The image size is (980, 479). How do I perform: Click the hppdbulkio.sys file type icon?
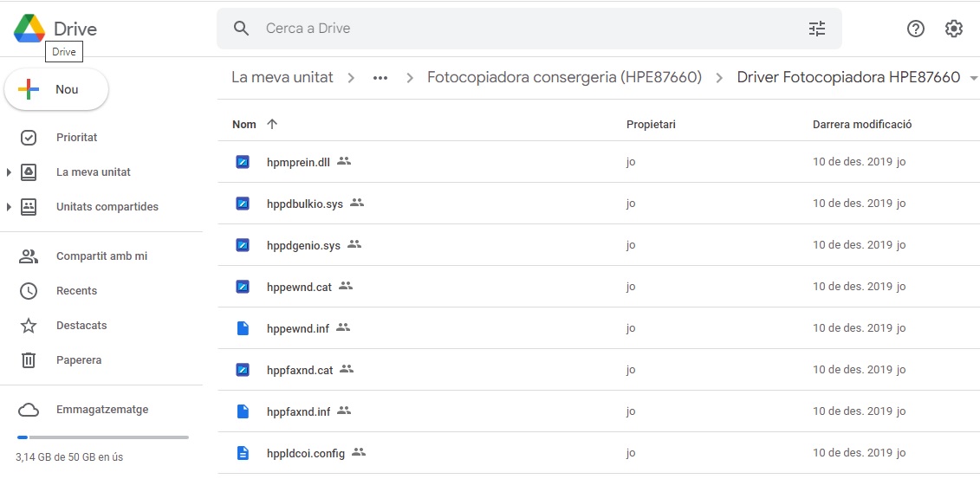coord(243,204)
